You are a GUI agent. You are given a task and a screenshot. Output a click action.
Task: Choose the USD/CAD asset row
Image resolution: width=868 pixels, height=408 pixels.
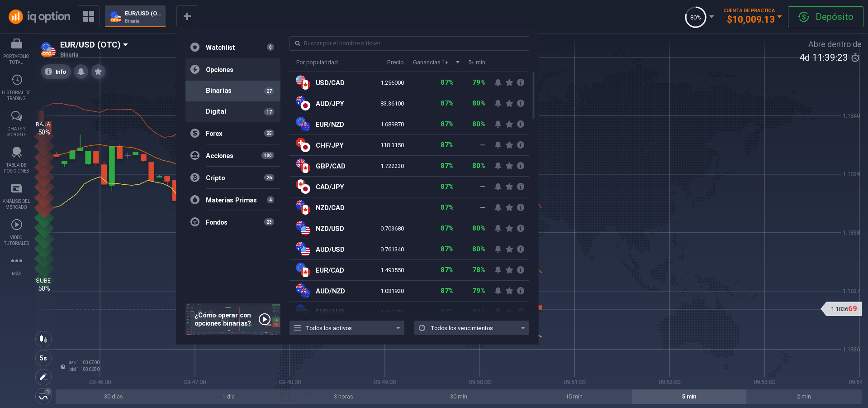pos(409,82)
